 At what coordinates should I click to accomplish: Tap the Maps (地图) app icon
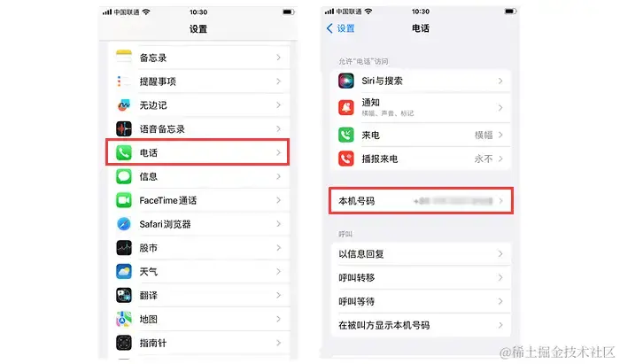[124, 319]
